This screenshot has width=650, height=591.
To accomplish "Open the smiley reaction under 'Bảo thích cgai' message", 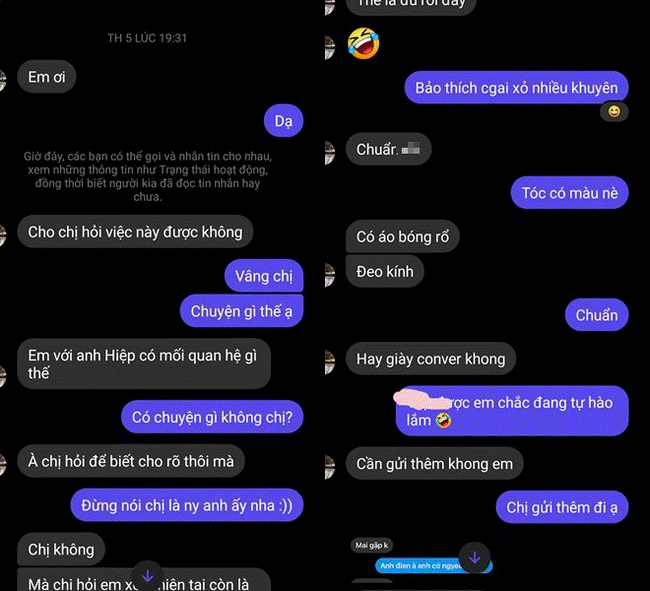I will (614, 111).
